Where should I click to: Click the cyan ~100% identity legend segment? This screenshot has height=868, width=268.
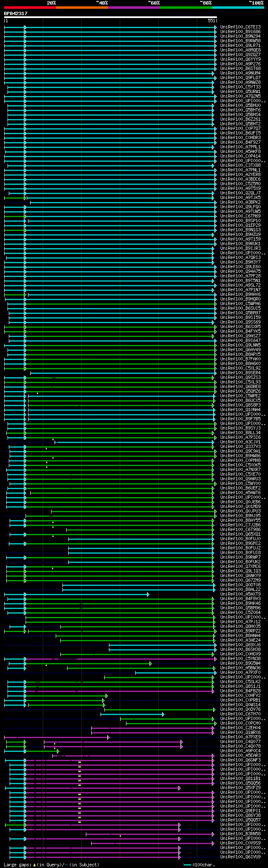(238, 8)
